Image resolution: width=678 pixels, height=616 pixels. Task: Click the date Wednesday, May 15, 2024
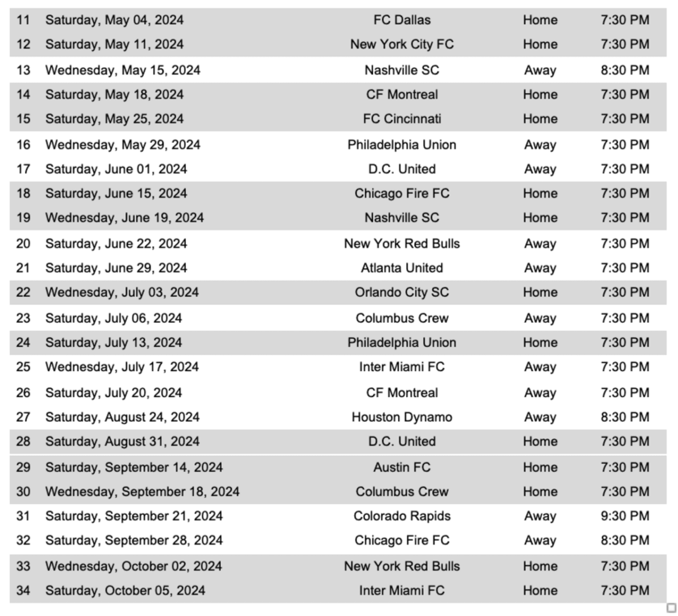[x=123, y=71]
